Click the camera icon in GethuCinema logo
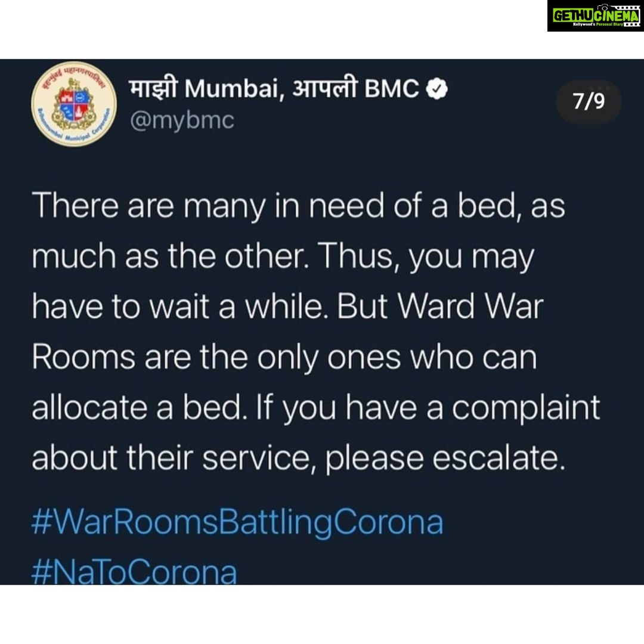This screenshot has width=644, height=644. pos(603,7)
